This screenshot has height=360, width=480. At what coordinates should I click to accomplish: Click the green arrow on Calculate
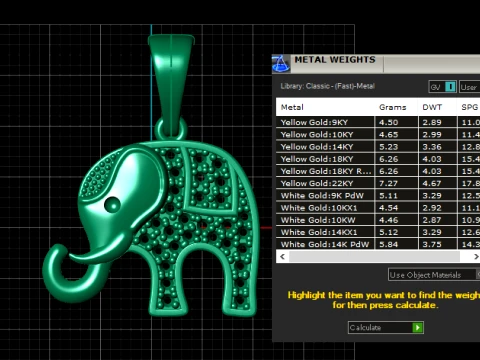pos(417,327)
